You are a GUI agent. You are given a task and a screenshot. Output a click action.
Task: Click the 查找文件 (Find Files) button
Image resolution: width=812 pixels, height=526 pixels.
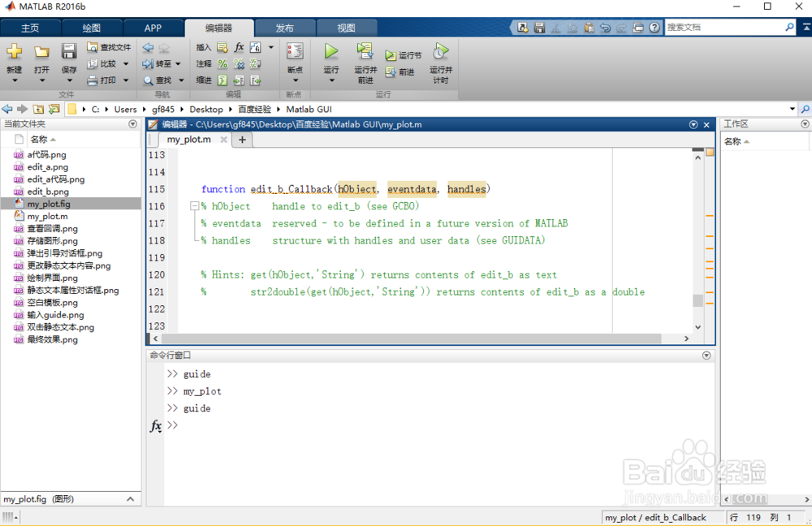(109, 47)
